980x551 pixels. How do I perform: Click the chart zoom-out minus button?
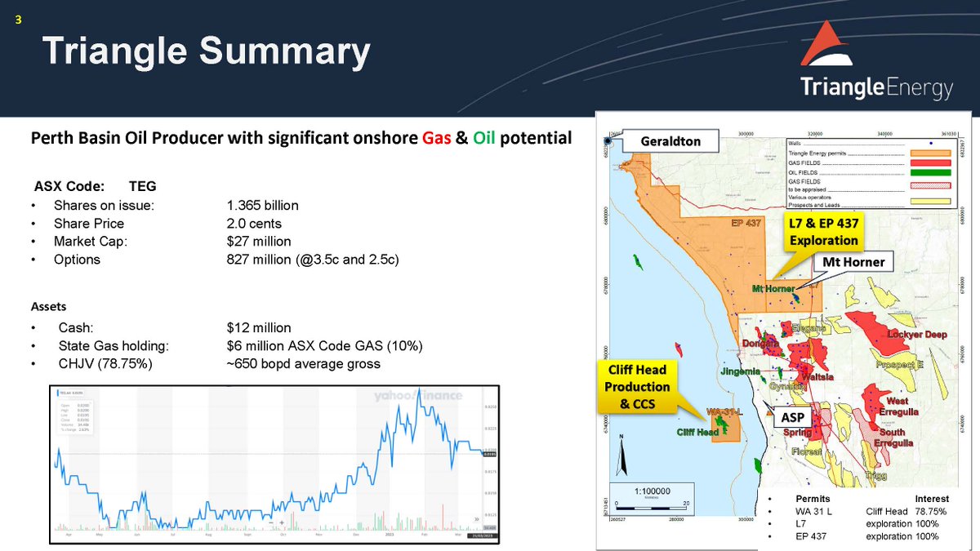[269, 522]
